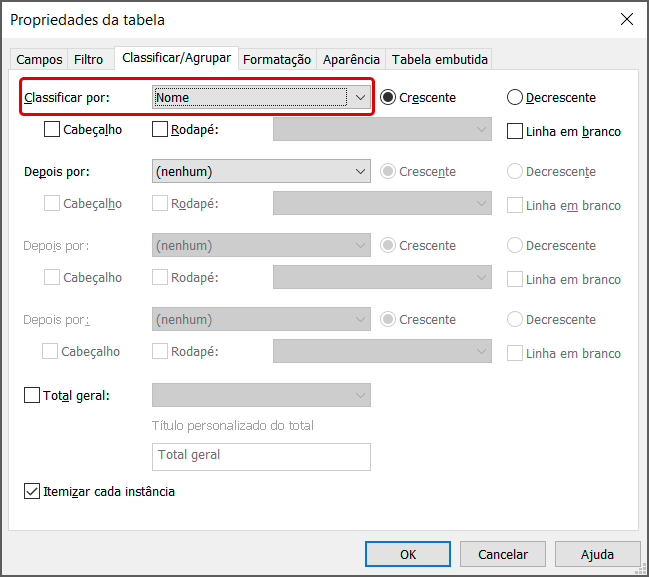The image size is (649, 577).
Task: Open the Formatação tab
Action: pos(277,60)
